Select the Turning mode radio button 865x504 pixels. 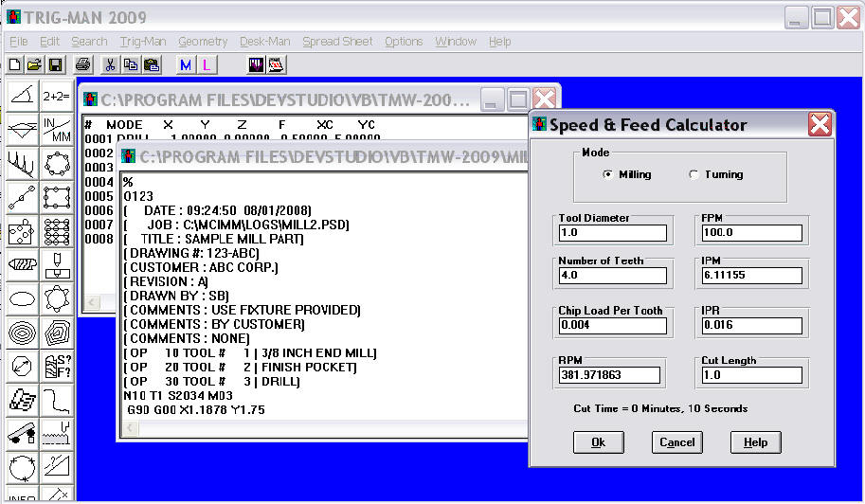[x=694, y=174]
